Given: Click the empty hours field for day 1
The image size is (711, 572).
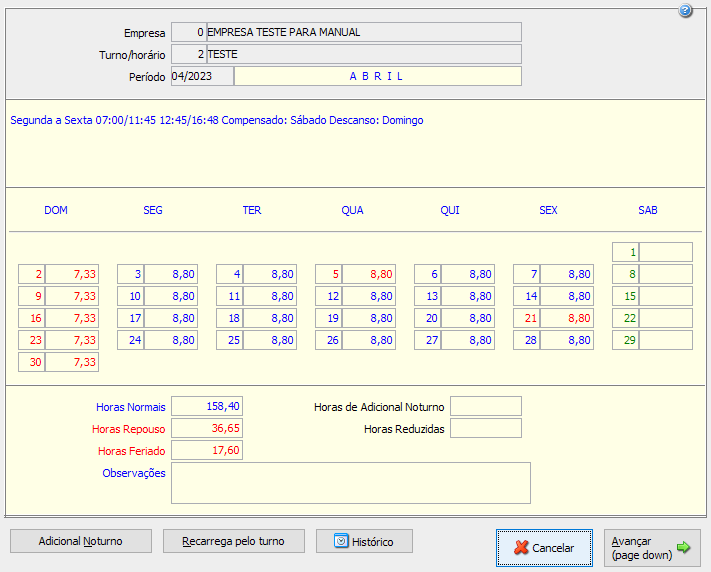Looking at the screenshot, I should pyautogui.click(x=665, y=252).
